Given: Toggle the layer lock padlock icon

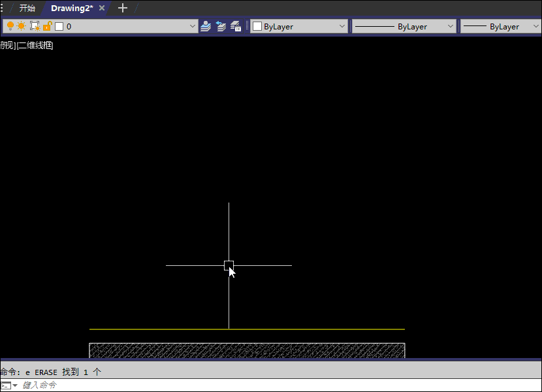Looking at the screenshot, I should (47, 26).
